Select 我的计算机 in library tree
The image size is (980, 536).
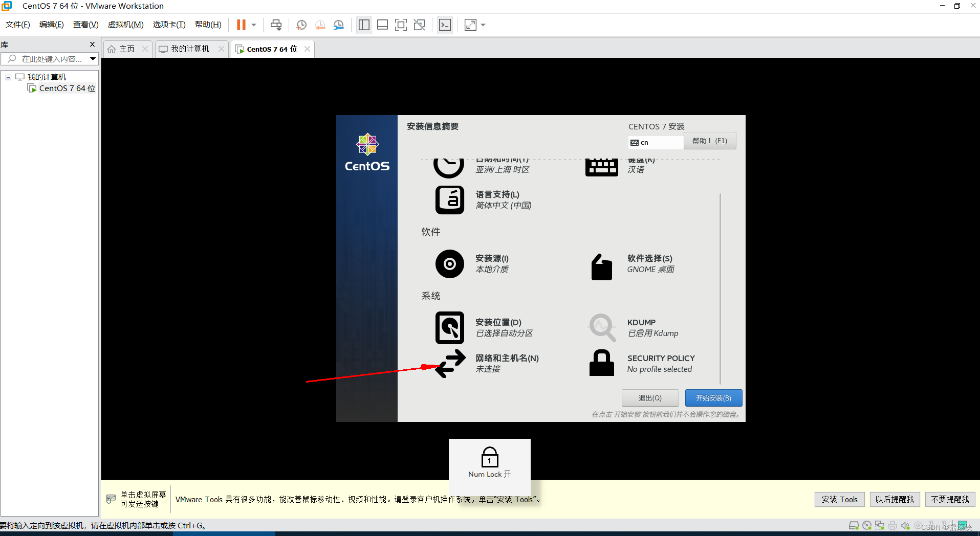click(x=47, y=77)
